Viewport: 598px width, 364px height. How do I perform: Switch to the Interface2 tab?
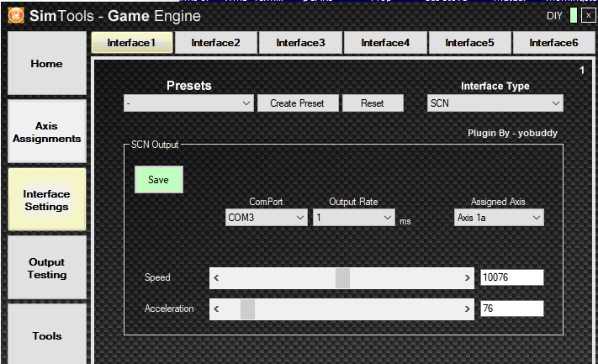[x=216, y=43]
